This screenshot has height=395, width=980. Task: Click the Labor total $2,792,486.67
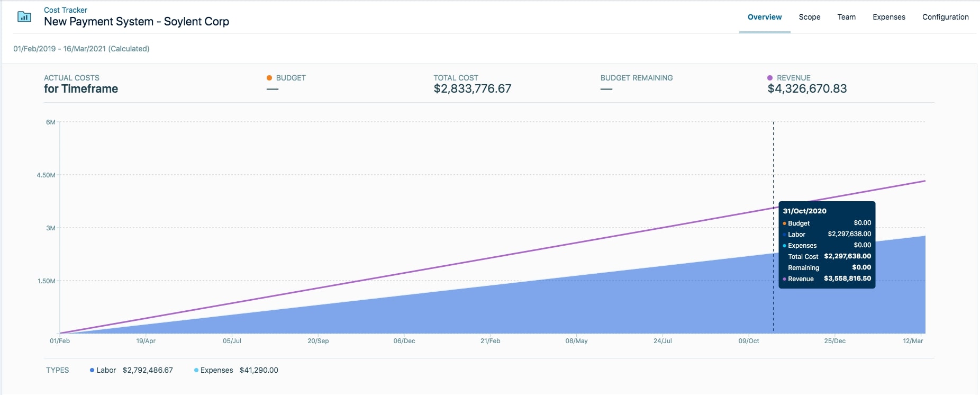tap(148, 370)
